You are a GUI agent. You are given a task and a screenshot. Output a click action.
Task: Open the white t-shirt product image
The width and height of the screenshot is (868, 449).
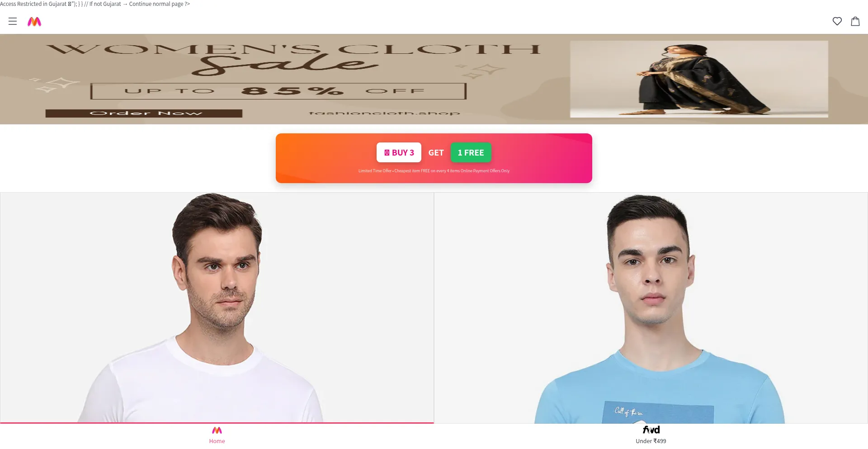[x=217, y=308]
